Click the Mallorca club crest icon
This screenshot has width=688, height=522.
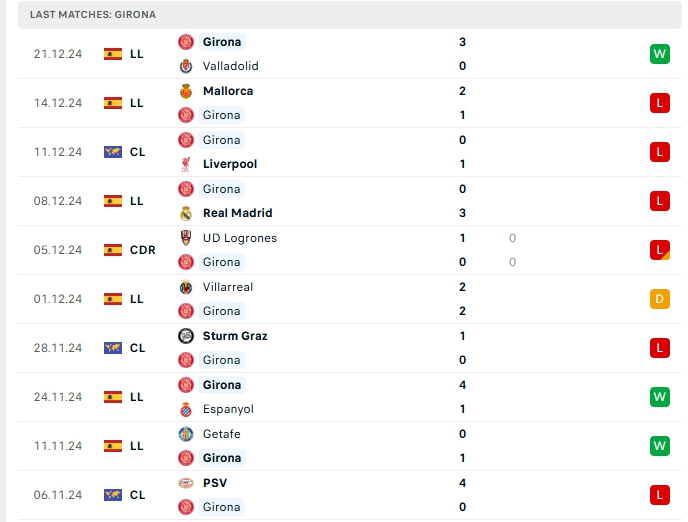click(185, 91)
